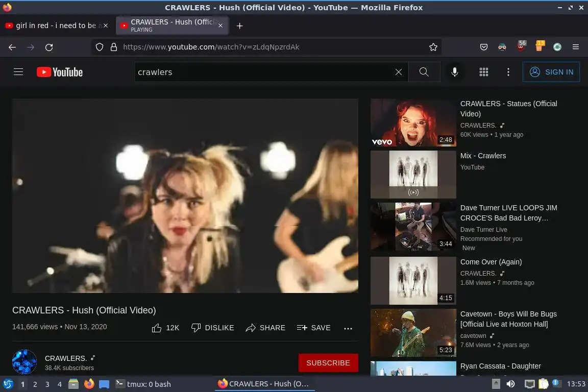This screenshot has height=392, width=588.
Task: Click Cavetown - Boys Will Be Bugs title
Action: point(508,319)
